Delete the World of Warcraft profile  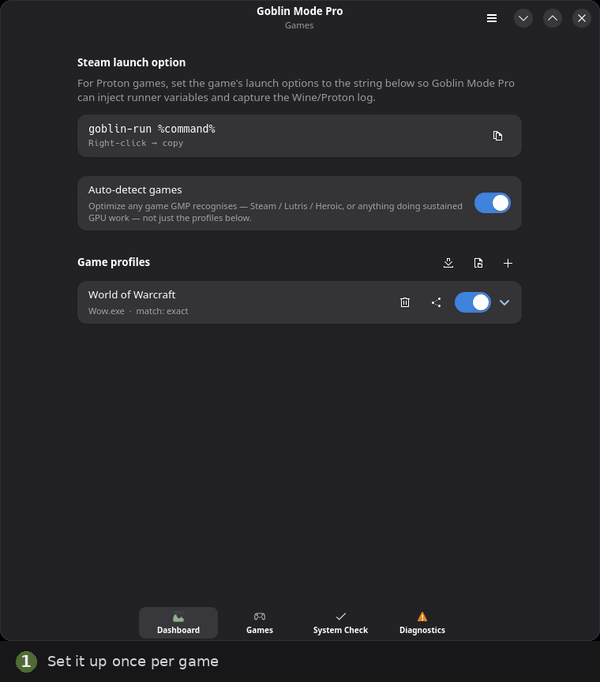tap(405, 302)
